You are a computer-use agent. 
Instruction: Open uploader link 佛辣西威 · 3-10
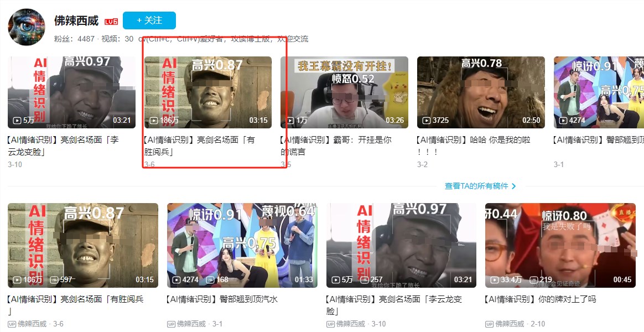[361, 324]
